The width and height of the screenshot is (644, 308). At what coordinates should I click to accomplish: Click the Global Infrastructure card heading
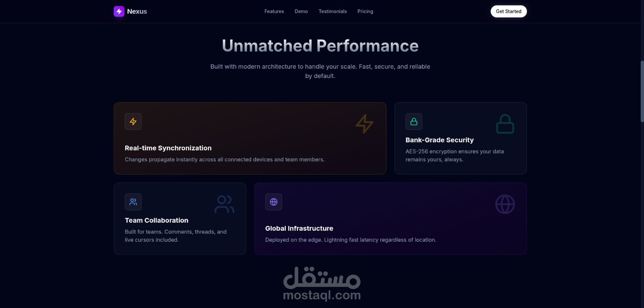point(299,228)
